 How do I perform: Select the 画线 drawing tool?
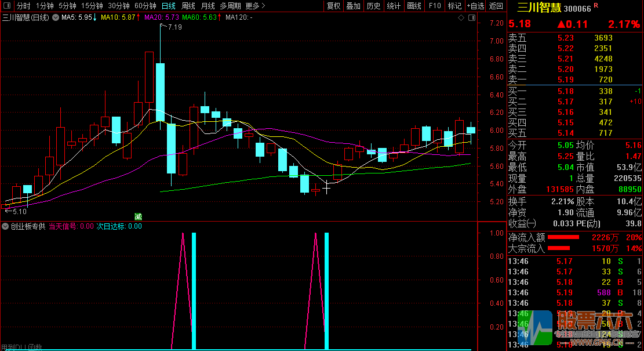414,6
